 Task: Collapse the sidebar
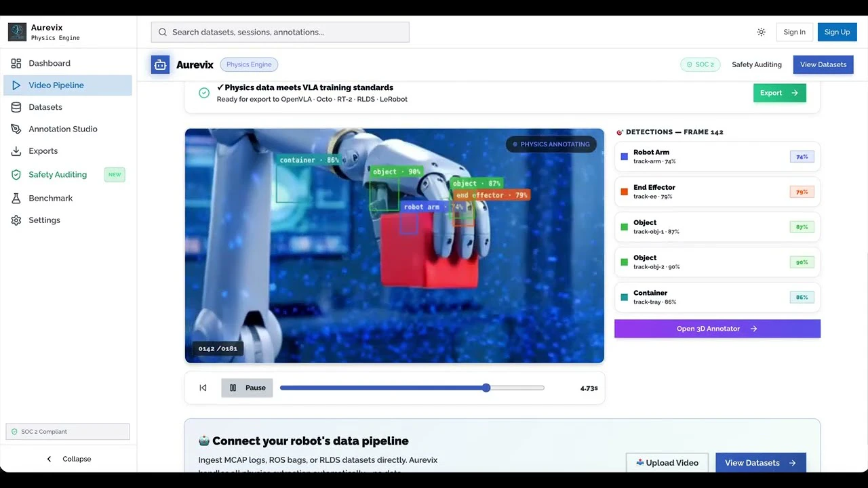[x=68, y=459]
